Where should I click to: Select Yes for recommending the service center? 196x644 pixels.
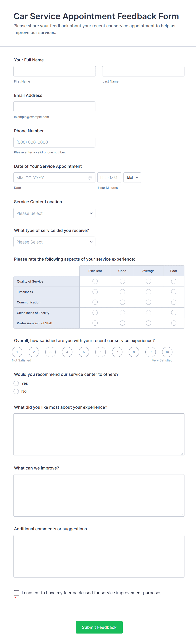click(16, 383)
